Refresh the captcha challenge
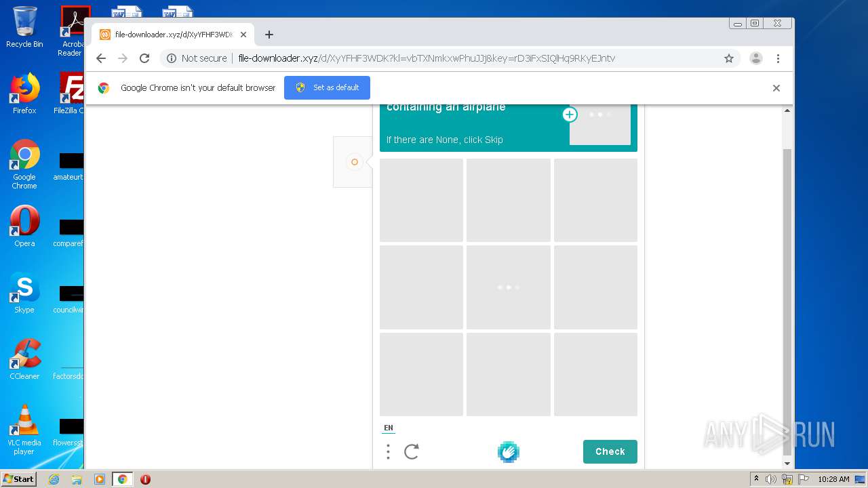 pyautogui.click(x=412, y=452)
